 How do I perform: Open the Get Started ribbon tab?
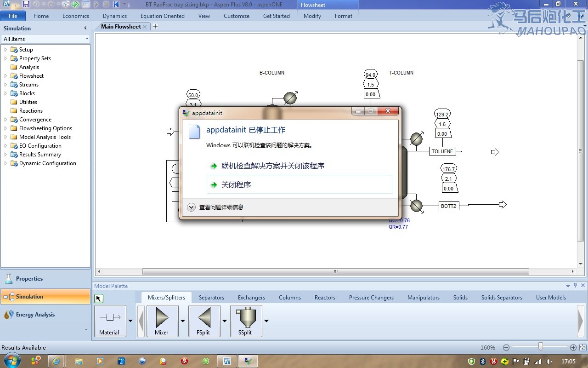pyautogui.click(x=277, y=16)
